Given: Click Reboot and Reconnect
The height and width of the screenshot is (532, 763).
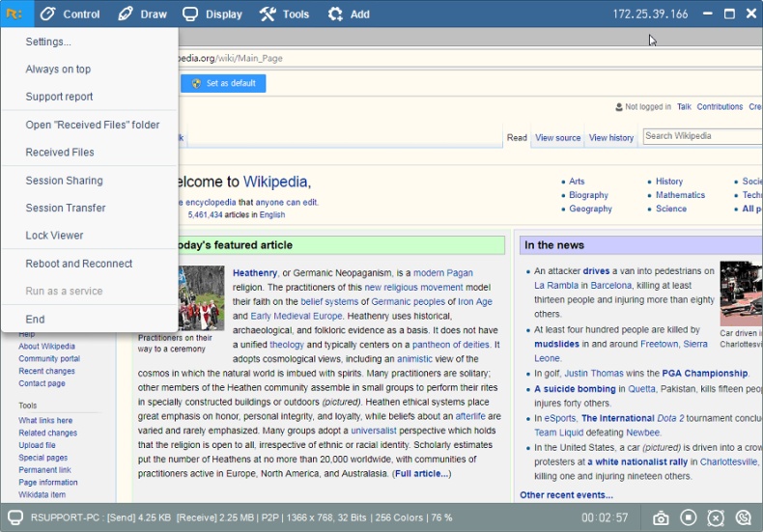Looking at the screenshot, I should [x=90, y=264].
